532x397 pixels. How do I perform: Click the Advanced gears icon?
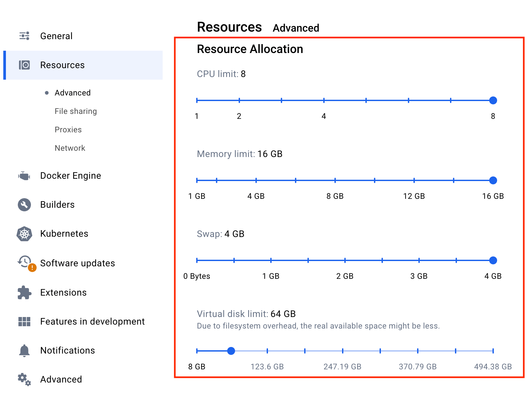tap(24, 379)
